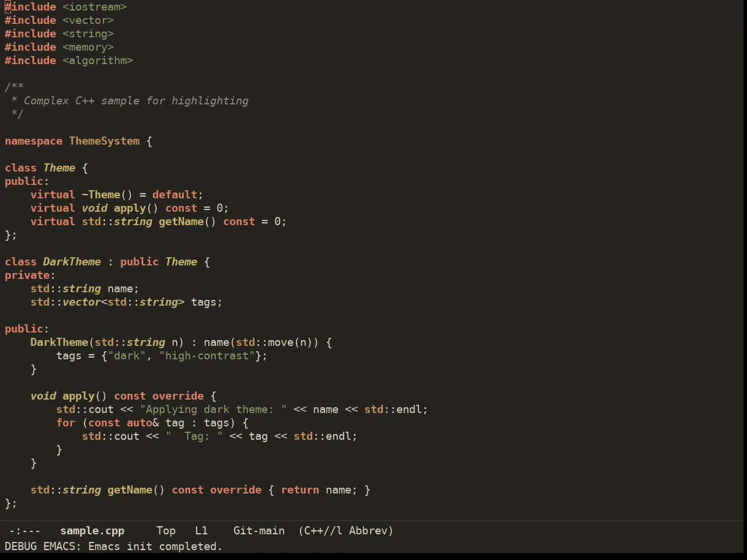The image size is (747, 560).
Task: Click the "Applying dark theme: " string
Action: [x=214, y=409]
